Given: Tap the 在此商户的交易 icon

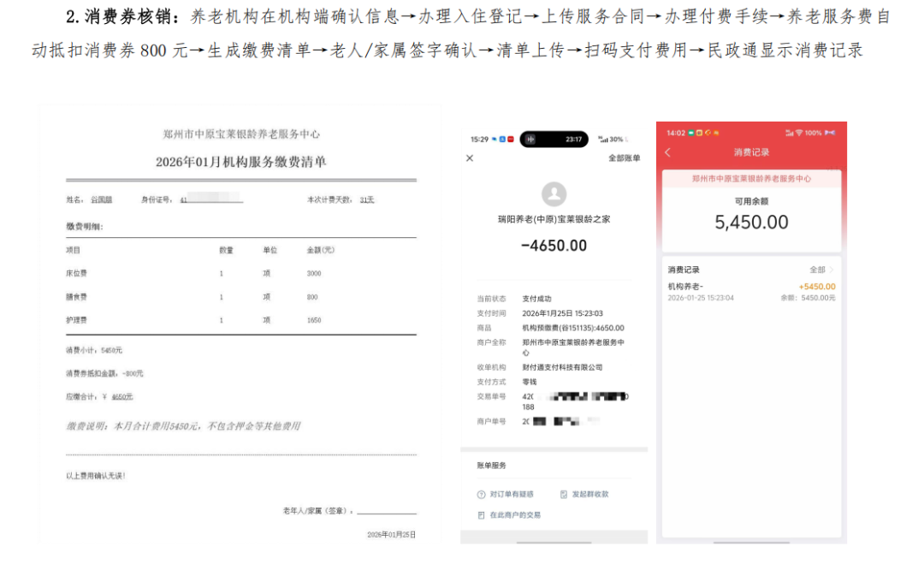Looking at the screenshot, I should point(481,515).
